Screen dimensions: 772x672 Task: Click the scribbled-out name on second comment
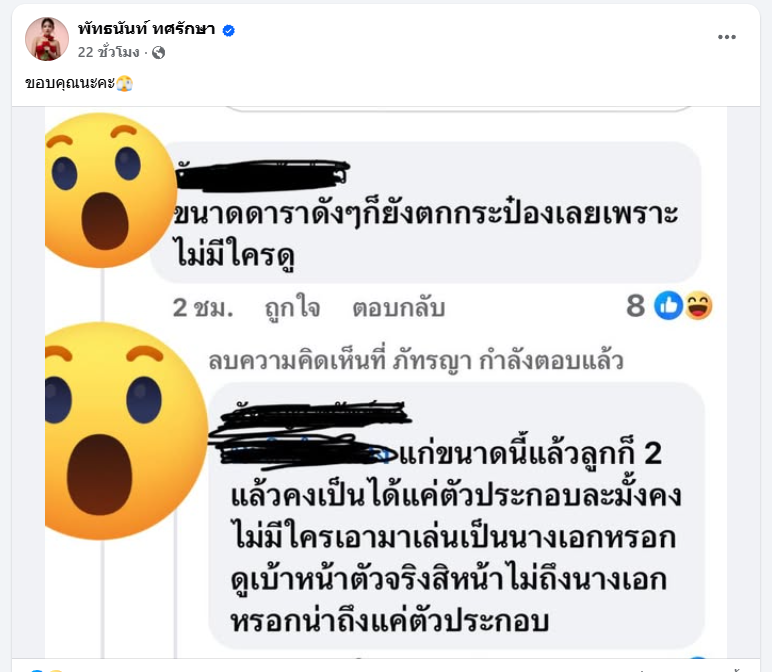click(x=310, y=433)
